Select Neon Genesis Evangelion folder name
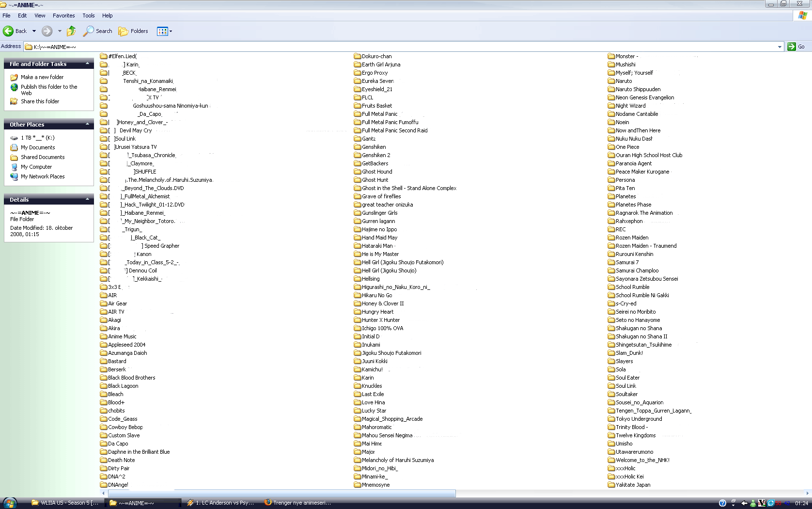The image size is (812, 509). coord(645,97)
